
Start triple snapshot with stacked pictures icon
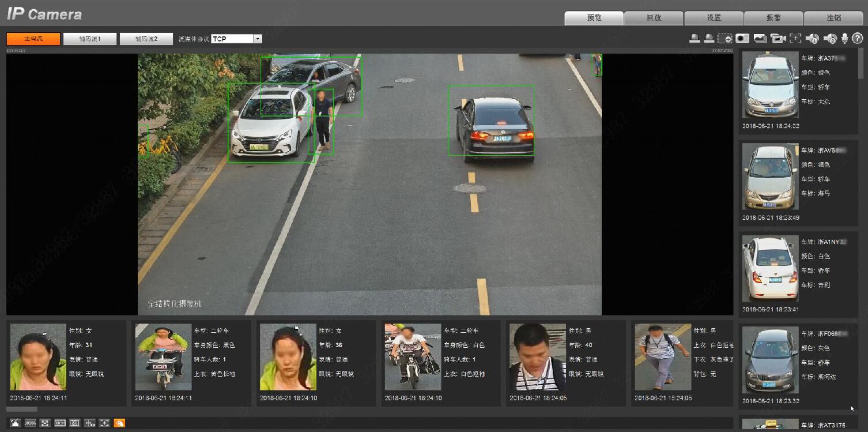(760, 39)
